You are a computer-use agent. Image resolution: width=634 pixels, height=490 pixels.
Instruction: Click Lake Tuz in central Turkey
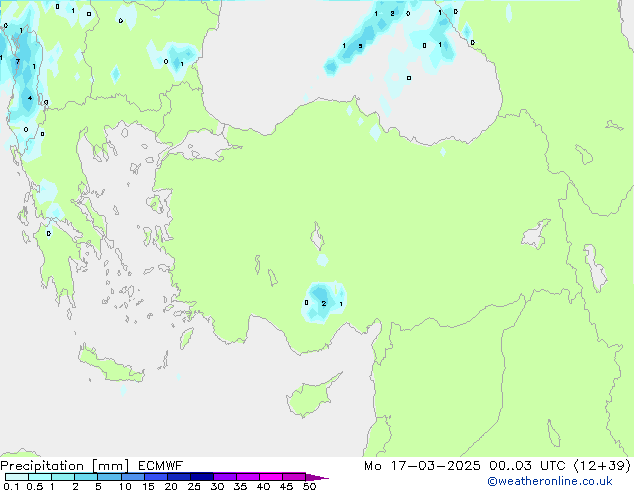[x=317, y=237]
